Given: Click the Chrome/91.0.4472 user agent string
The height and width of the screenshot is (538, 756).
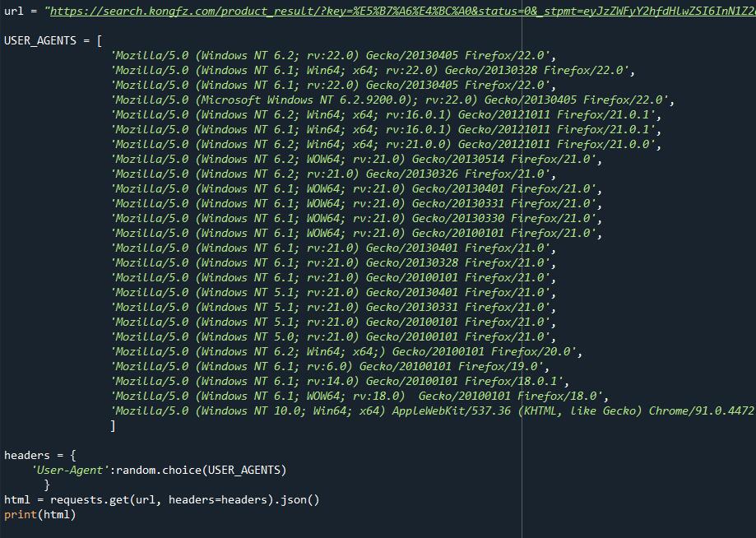Looking at the screenshot, I should (432, 411).
